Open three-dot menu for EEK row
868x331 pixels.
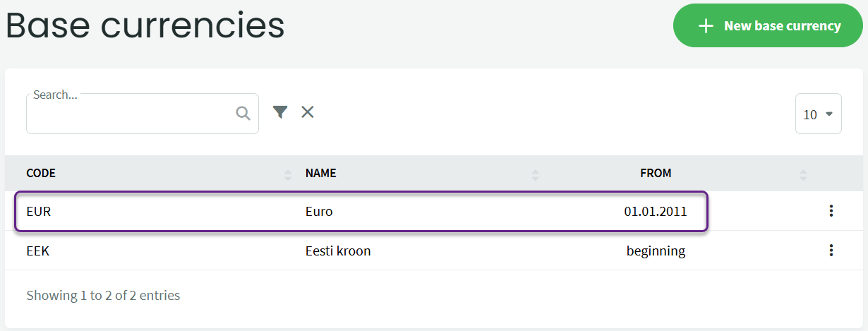pos(831,250)
